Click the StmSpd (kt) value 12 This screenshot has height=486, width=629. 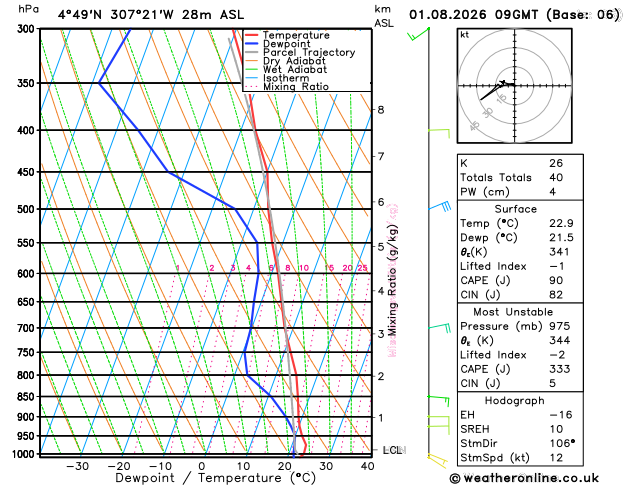556,458
